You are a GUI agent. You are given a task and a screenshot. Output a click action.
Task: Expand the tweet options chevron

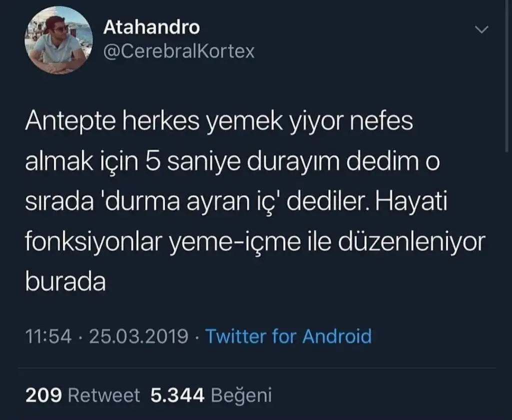pyautogui.click(x=481, y=29)
